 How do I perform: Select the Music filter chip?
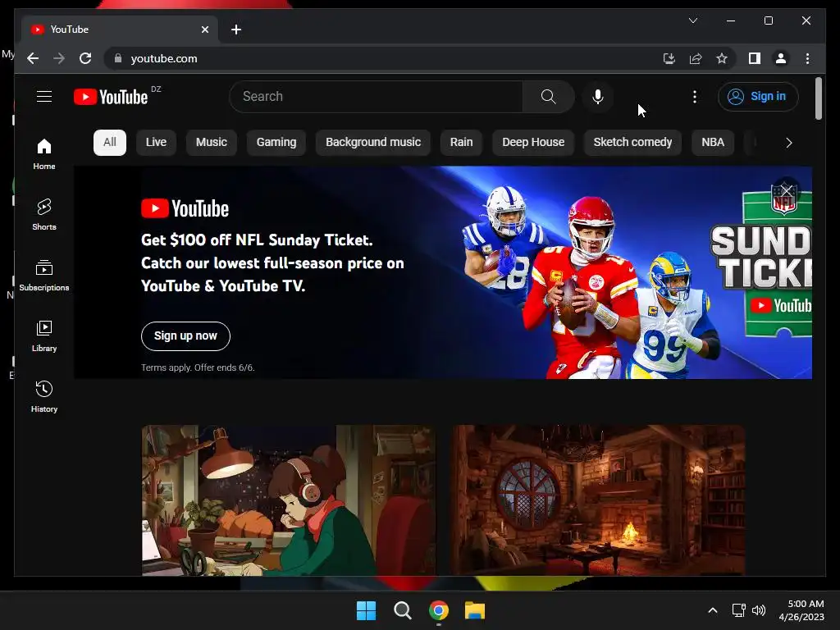coord(212,143)
